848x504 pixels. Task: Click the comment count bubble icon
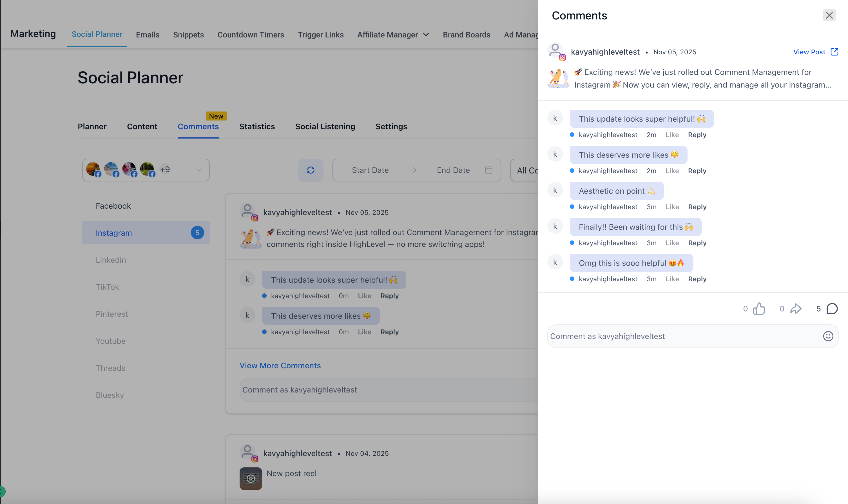click(832, 309)
